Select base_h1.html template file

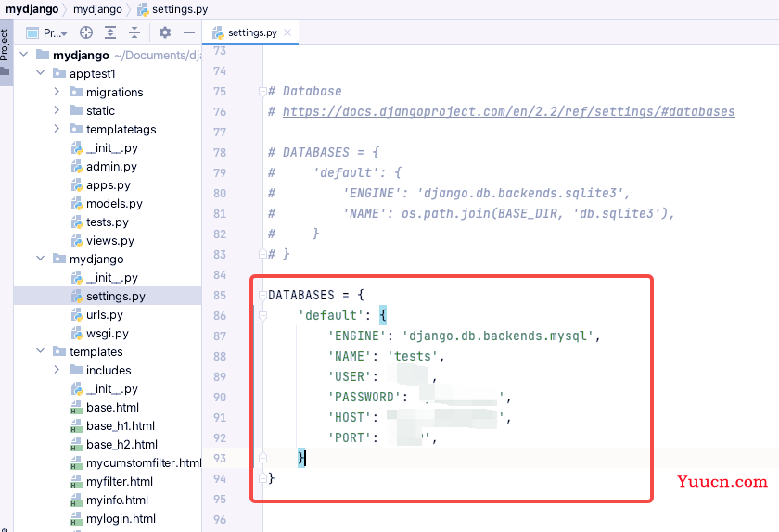tap(113, 426)
